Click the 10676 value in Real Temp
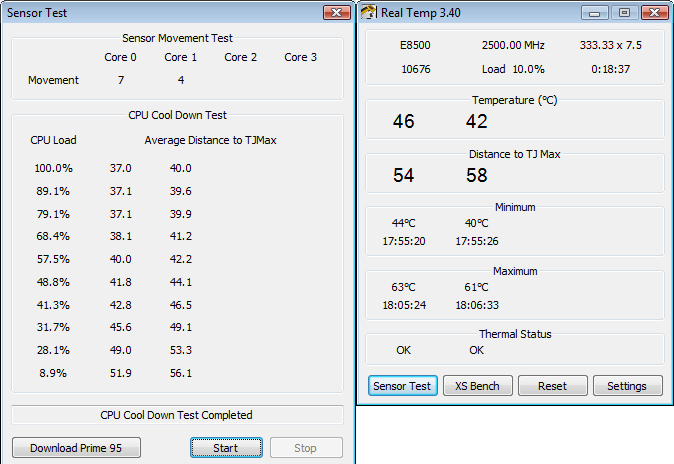Image resolution: width=674 pixels, height=464 pixels. (x=416, y=69)
